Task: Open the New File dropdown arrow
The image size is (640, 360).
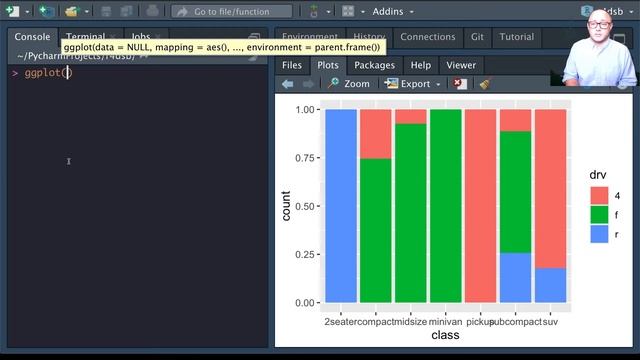Action: (x=27, y=12)
